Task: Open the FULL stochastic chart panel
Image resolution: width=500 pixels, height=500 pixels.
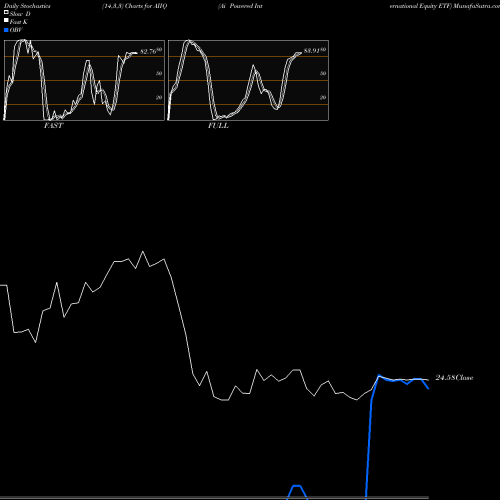Action: (248, 80)
